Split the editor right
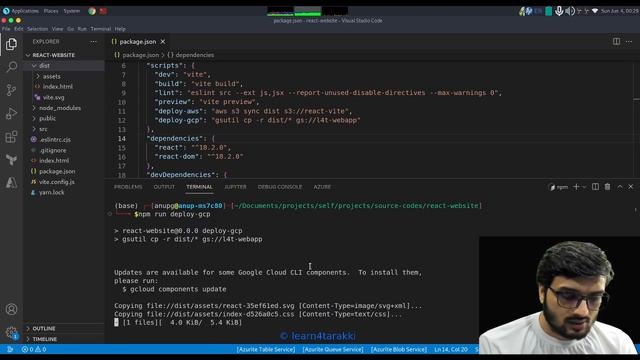 pyautogui.click(x=616, y=41)
